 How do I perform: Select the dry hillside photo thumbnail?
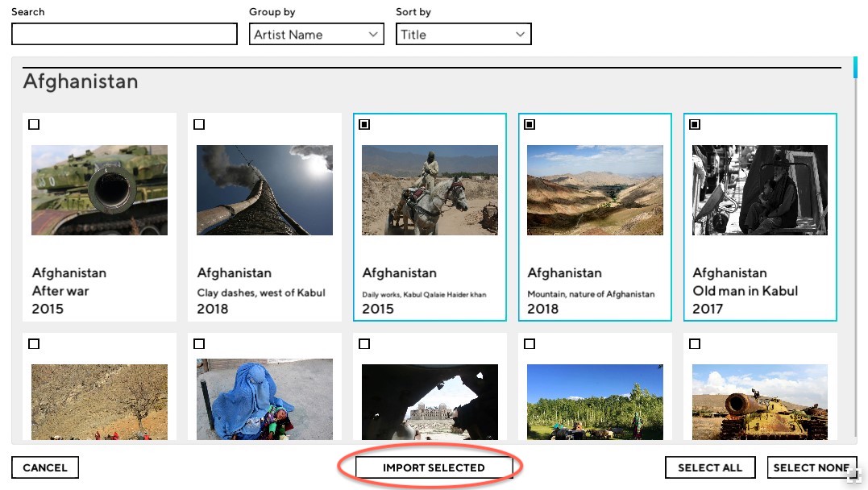point(100,402)
